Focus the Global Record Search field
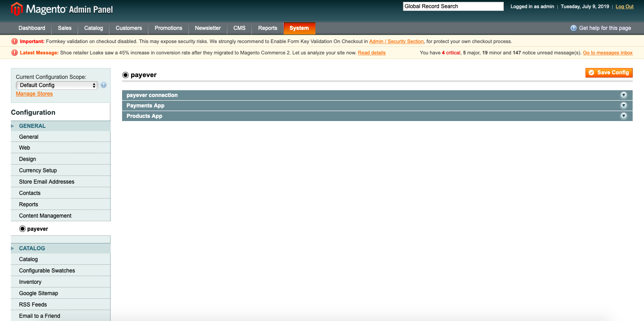The width and height of the screenshot is (644, 321). point(453,6)
